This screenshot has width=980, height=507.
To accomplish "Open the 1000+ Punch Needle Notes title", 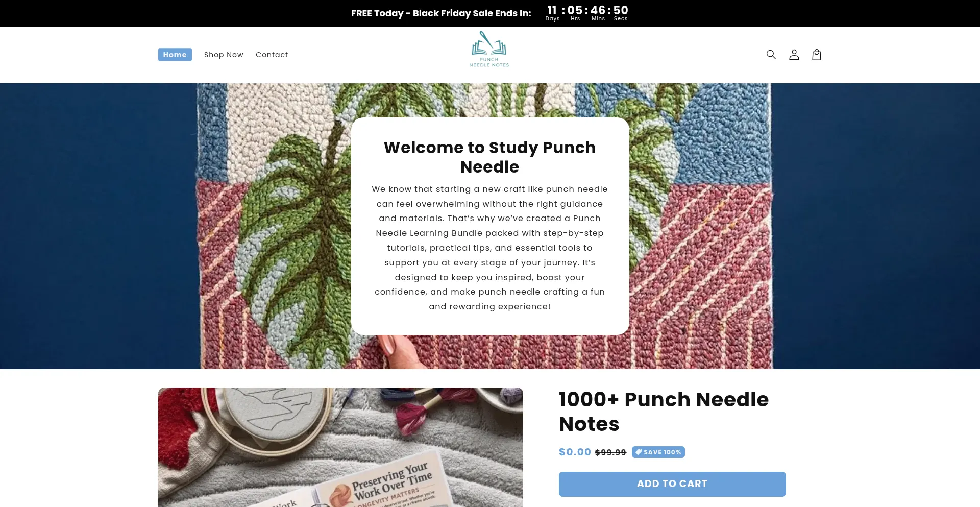I will (664, 412).
